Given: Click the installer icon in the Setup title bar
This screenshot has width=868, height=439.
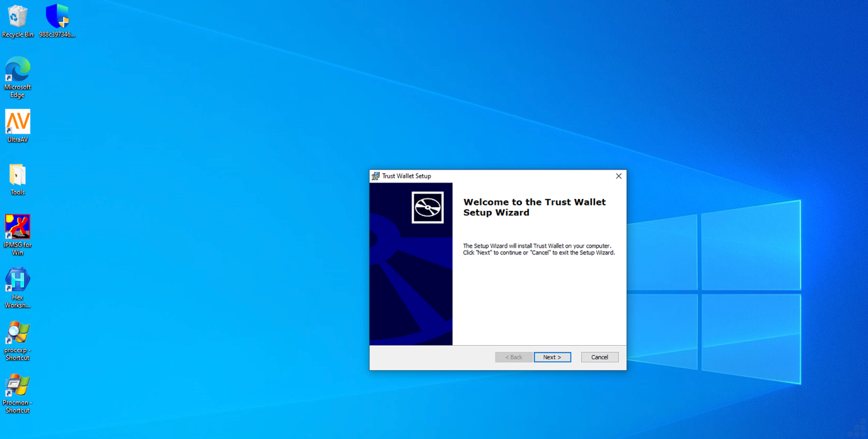Looking at the screenshot, I should (376, 176).
